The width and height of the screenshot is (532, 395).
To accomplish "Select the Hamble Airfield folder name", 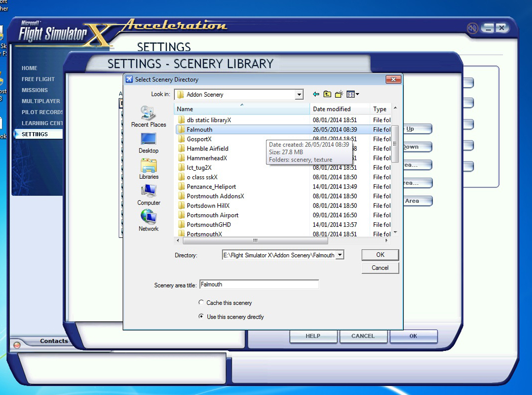I will coord(207,148).
